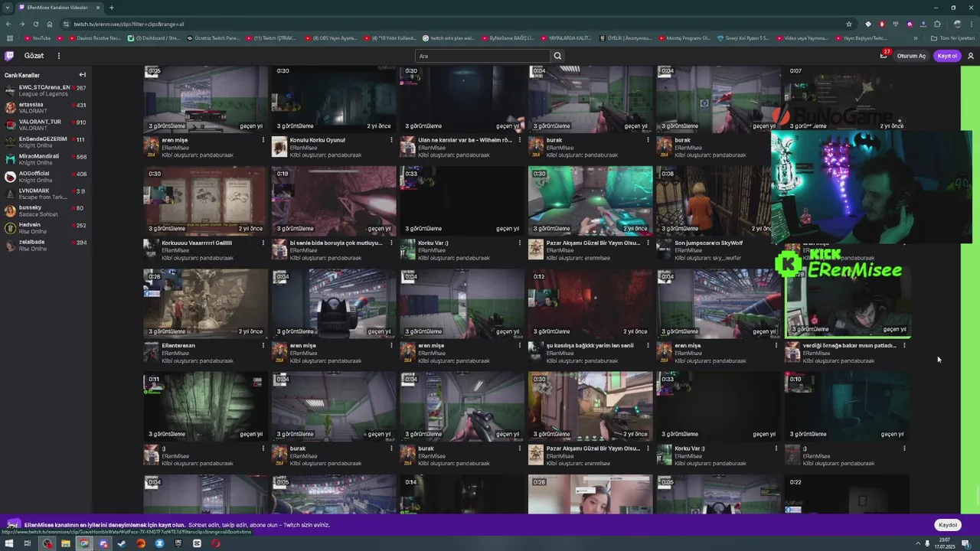Screen dimensions: 980x551
Task: Collapse the Canlı Kanallar sidebar
Action: tap(82, 75)
